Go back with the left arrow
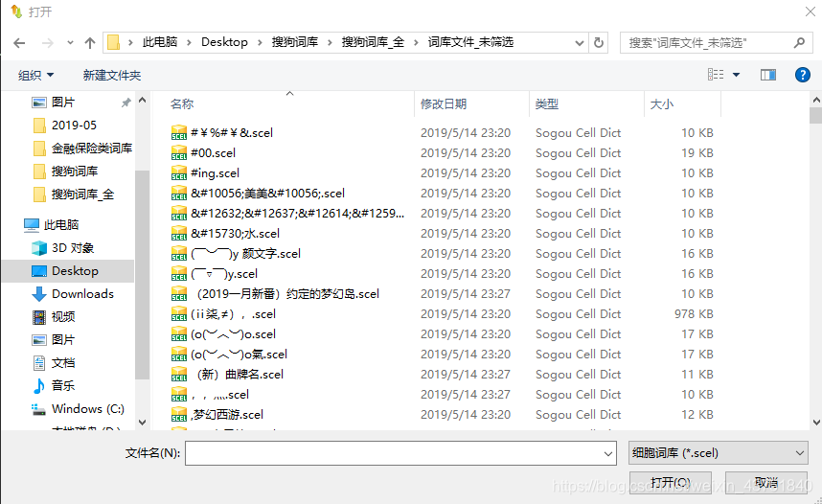This screenshot has height=504, width=822. [19, 43]
